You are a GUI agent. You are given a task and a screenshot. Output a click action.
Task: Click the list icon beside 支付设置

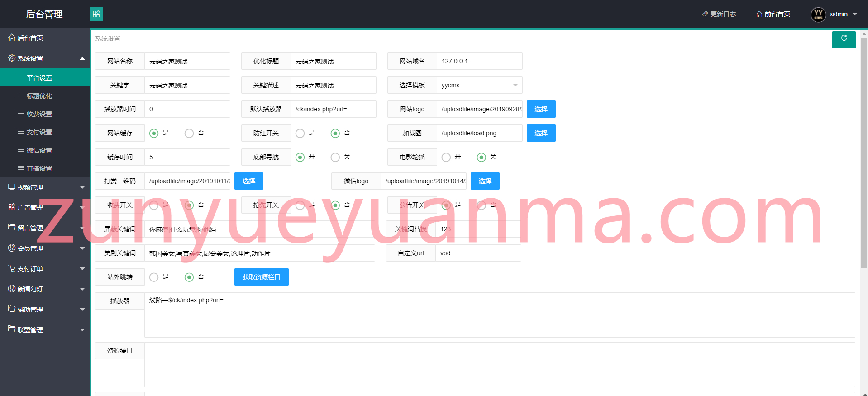coord(21,132)
